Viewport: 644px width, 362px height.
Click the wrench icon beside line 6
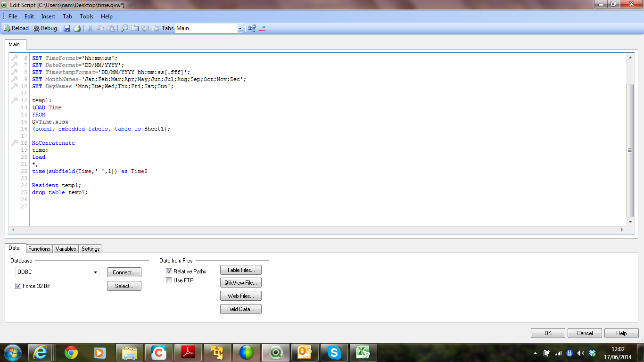click(x=15, y=58)
